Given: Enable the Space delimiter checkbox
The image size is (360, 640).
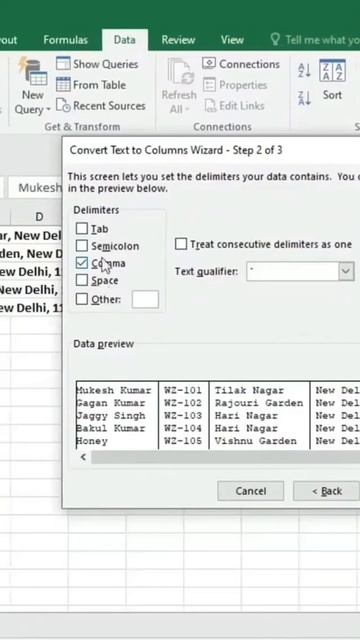Looking at the screenshot, I should coord(82,280).
